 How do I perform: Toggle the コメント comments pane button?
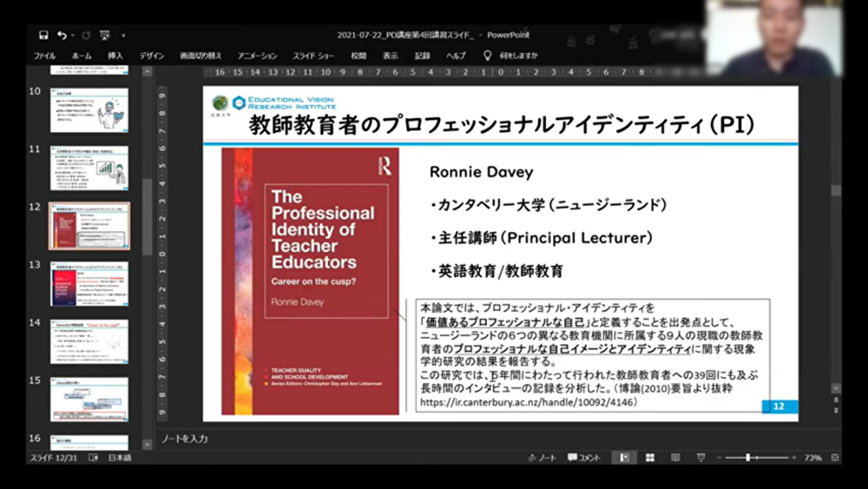point(584,458)
